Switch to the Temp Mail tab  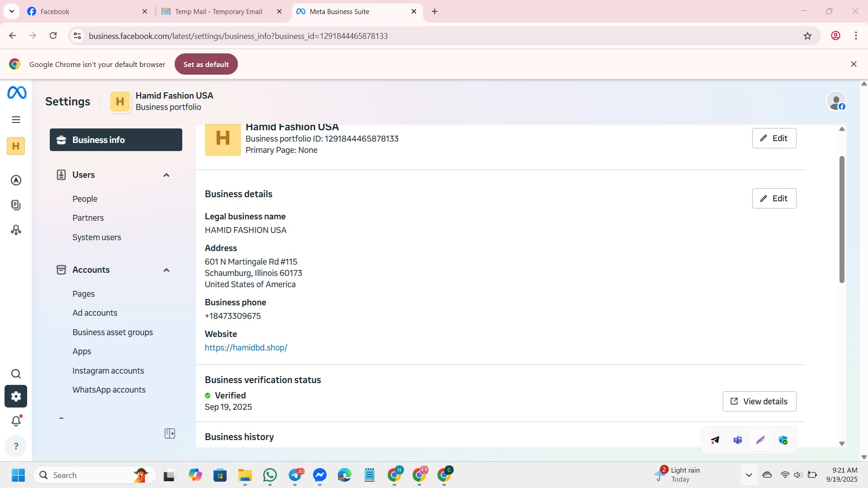pos(218,11)
